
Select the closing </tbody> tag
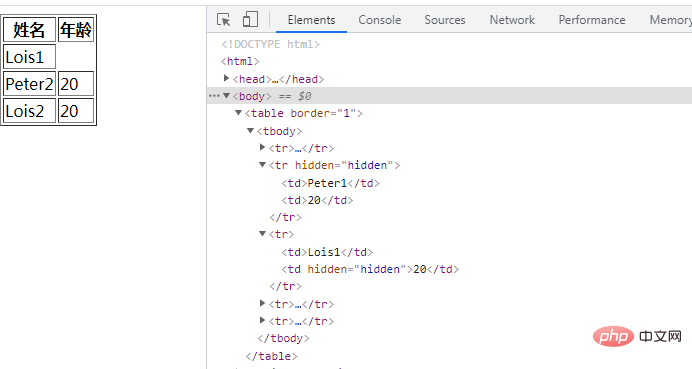click(x=283, y=339)
